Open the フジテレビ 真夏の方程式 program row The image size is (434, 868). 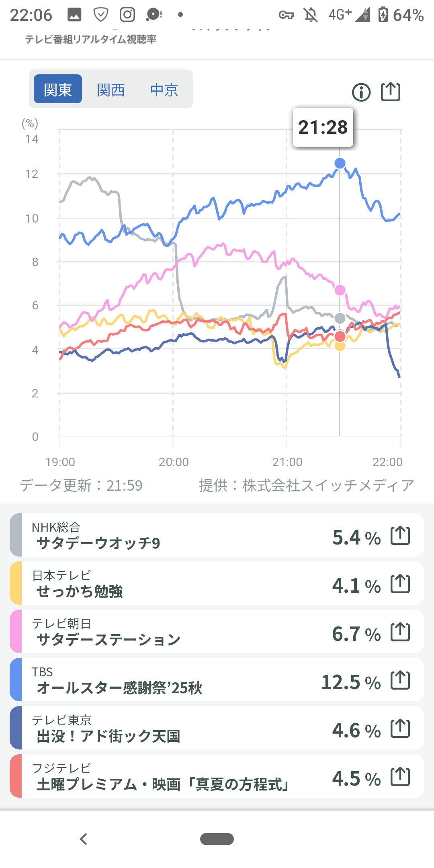[161, 777]
